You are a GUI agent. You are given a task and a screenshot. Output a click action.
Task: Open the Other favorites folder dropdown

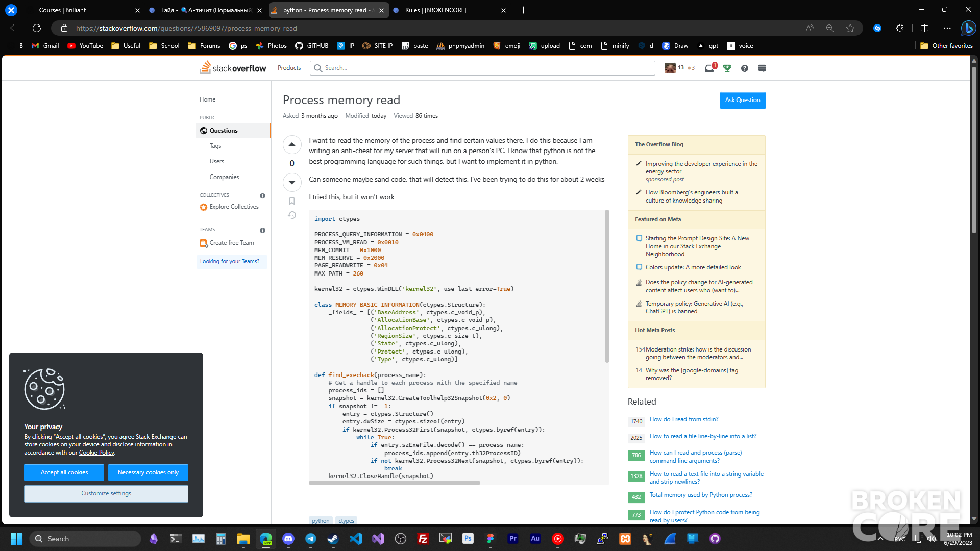(946, 46)
